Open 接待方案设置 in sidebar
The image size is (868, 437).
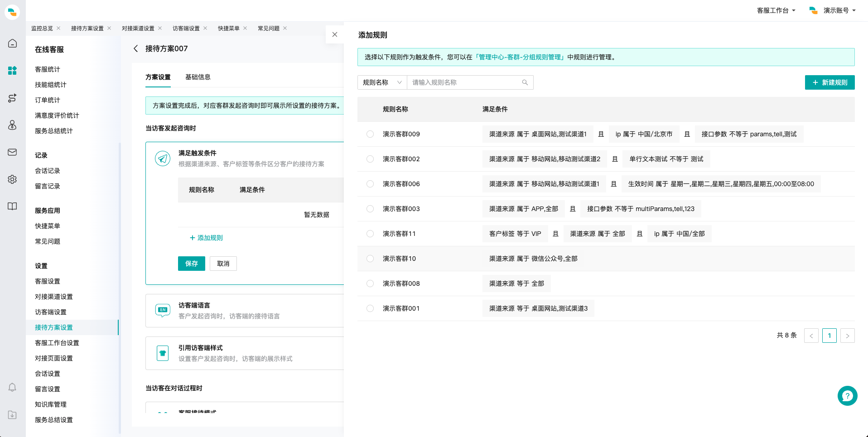coord(54,327)
